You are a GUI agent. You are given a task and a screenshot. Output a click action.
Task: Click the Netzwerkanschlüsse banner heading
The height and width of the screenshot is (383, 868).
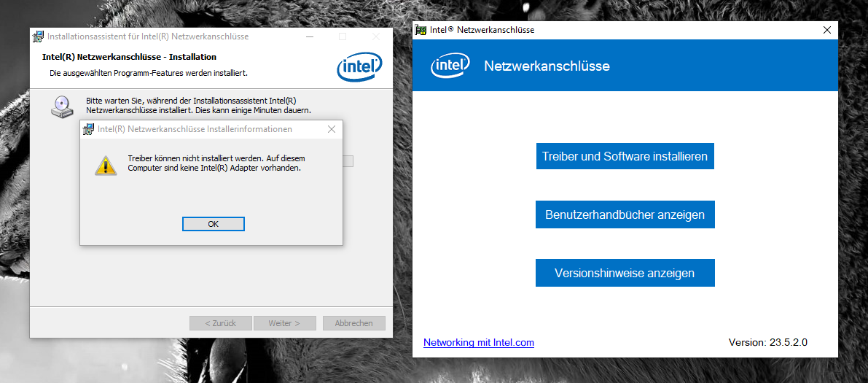pos(547,66)
